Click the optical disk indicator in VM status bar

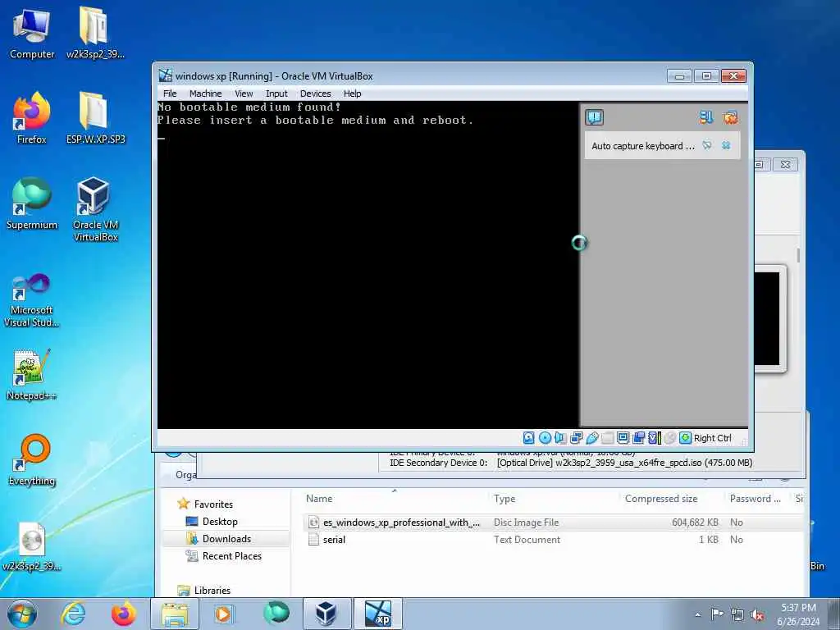[545, 438]
